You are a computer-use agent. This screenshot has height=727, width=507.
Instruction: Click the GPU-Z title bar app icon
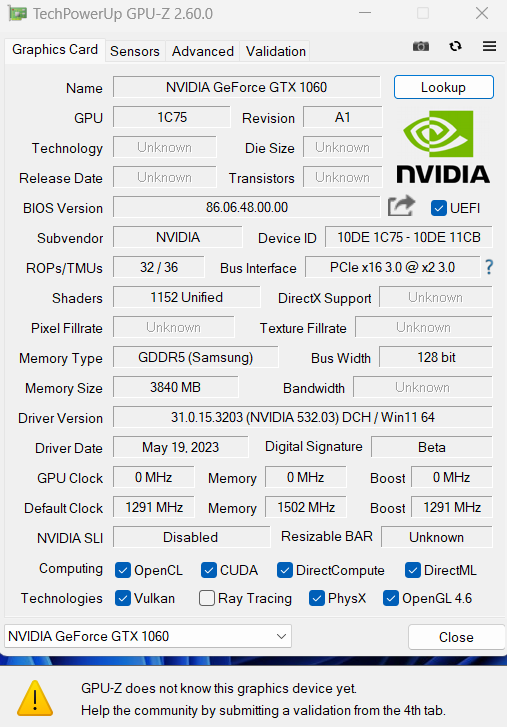coord(17,13)
